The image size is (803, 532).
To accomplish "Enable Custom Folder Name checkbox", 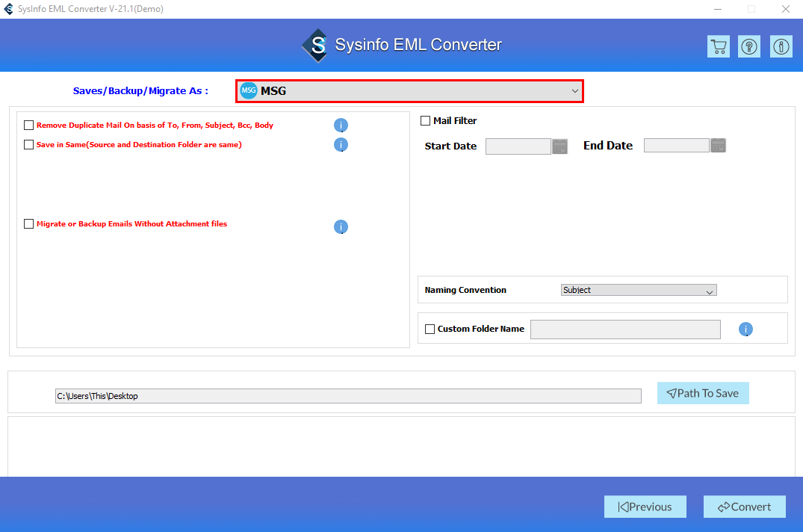I will tap(430, 329).
